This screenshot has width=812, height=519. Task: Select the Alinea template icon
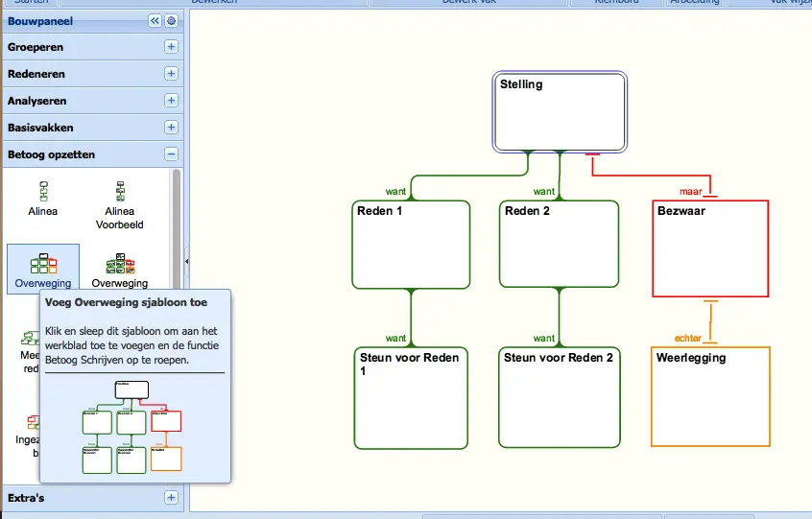[x=43, y=190]
